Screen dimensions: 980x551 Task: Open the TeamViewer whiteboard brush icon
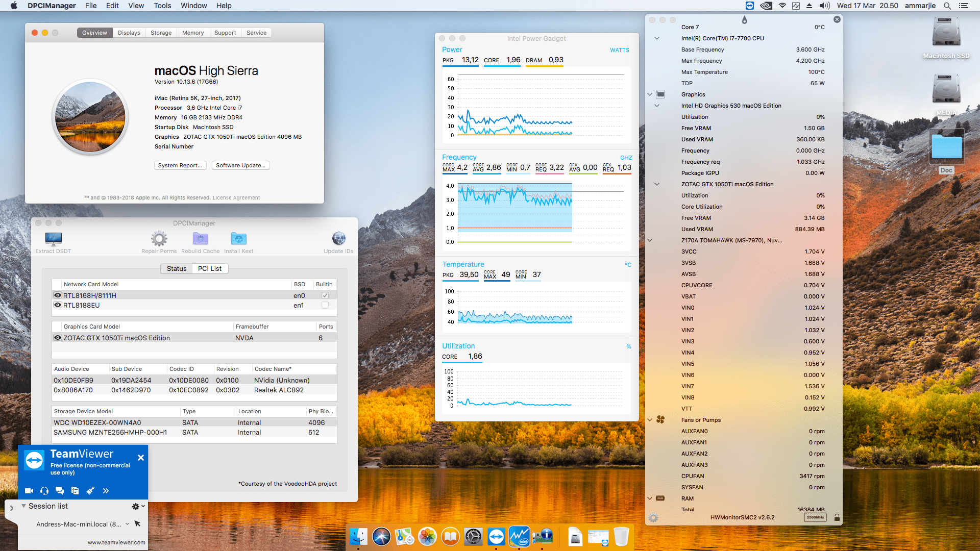point(90,491)
